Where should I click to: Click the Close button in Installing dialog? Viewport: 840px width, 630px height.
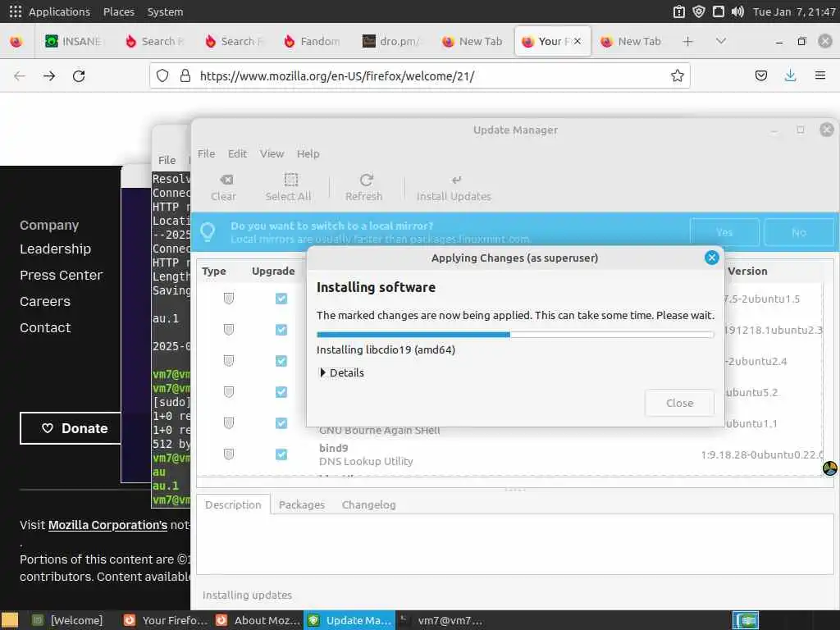[679, 403]
